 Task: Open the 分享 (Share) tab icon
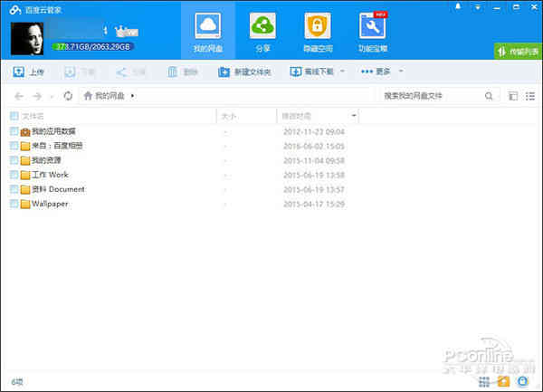262,25
